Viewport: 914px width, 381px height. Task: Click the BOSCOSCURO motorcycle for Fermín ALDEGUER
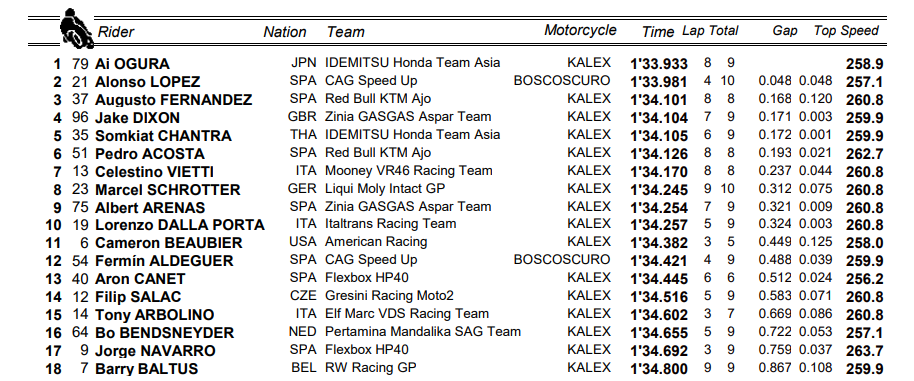coord(562,260)
